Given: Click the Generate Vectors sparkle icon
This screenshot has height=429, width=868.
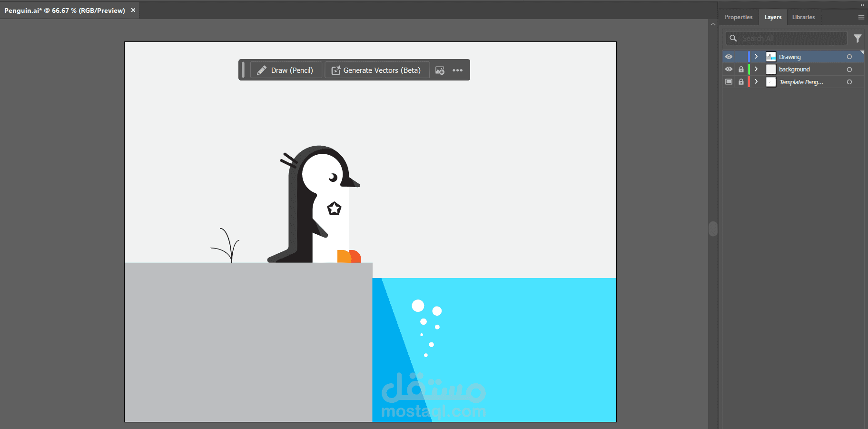Looking at the screenshot, I should click(336, 70).
